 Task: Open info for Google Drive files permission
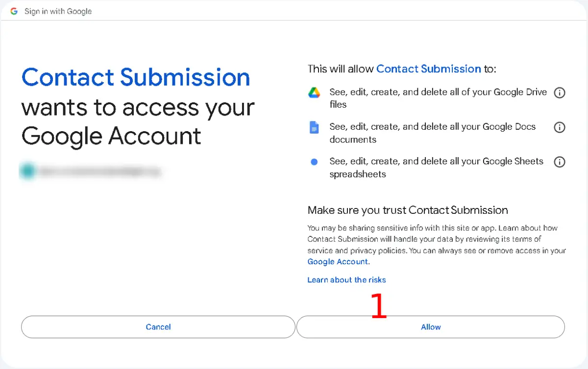click(559, 92)
